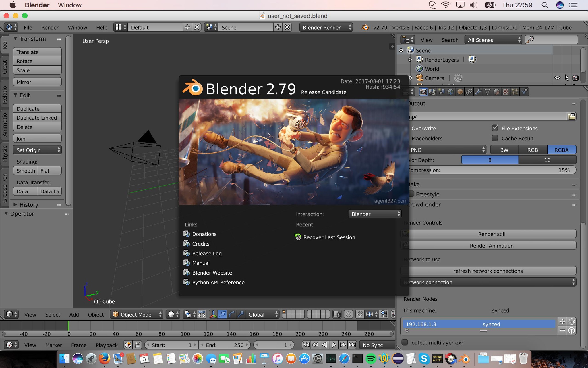The width and height of the screenshot is (588, 368).
Task: Click the translate manipulator arrow icon
Action: (222, 314)
